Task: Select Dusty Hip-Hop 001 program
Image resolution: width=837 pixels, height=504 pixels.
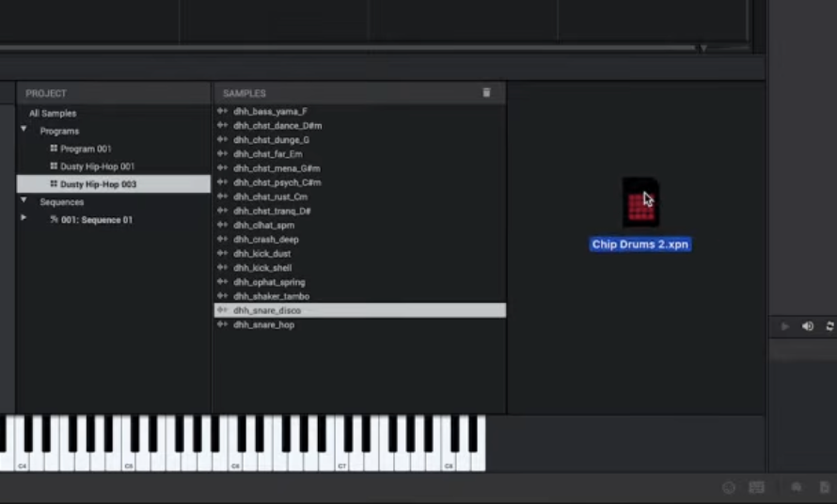Action: pos(98,166)
